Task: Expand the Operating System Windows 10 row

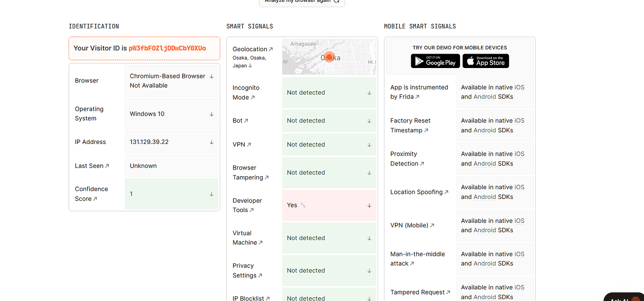Action: (171, 114)
